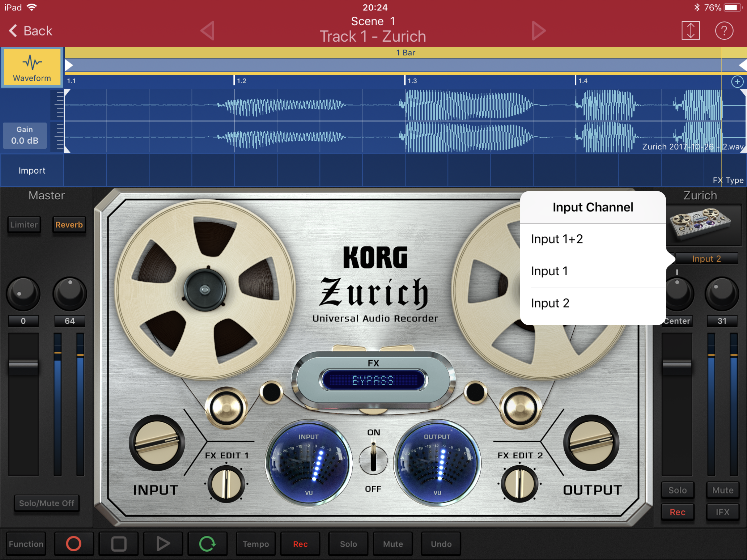Tap the plus zoom icon on timeline

point(737,81)
